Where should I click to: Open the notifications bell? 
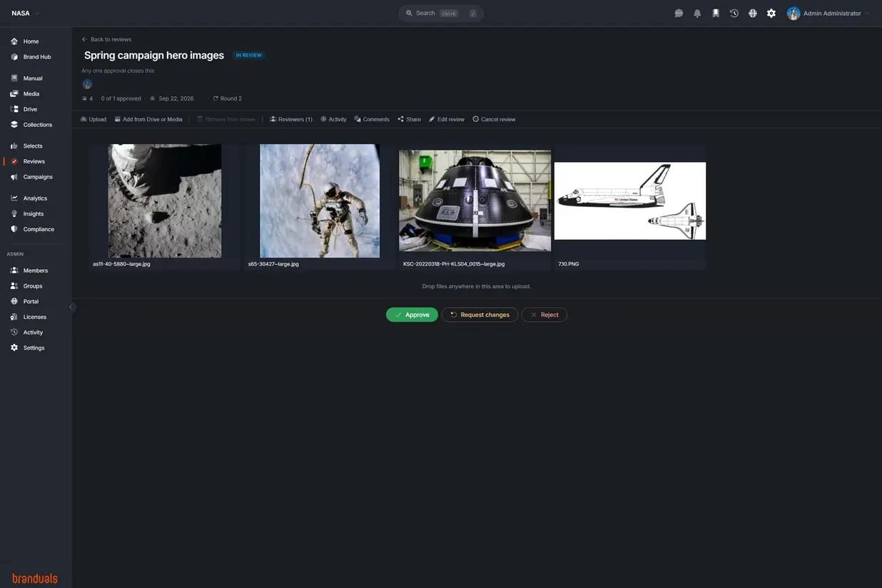point(697,14)
